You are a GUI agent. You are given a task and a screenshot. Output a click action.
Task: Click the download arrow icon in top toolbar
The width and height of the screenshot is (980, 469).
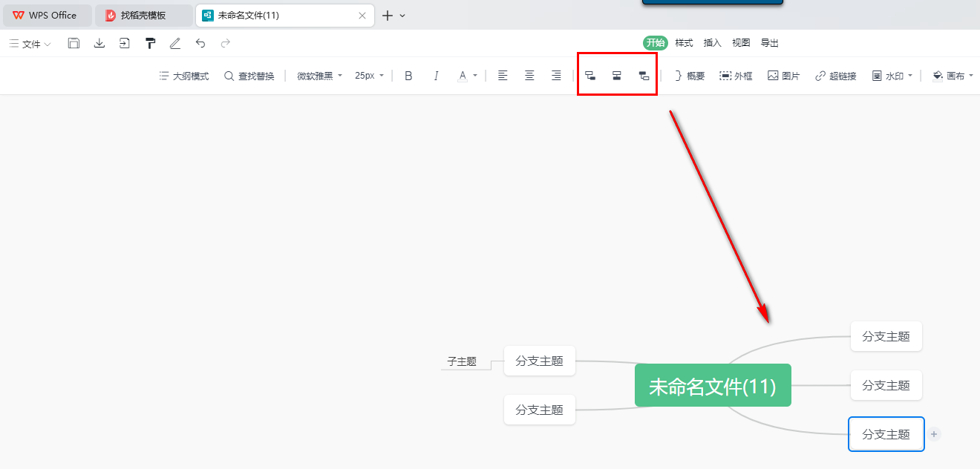point(99,43)
